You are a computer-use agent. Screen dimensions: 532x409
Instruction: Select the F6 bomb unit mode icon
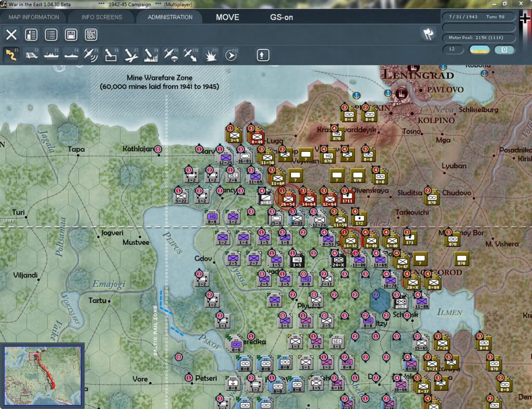click(x=111, y=55)
